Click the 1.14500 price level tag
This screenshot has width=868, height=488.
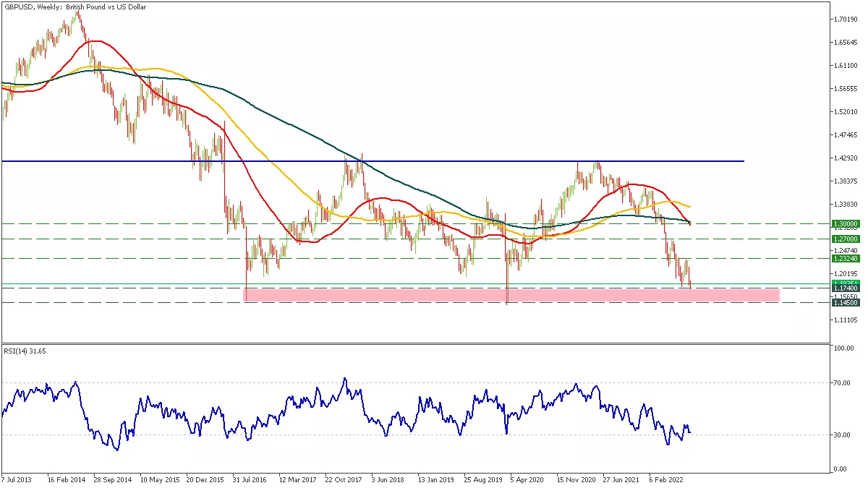point(844,302)
